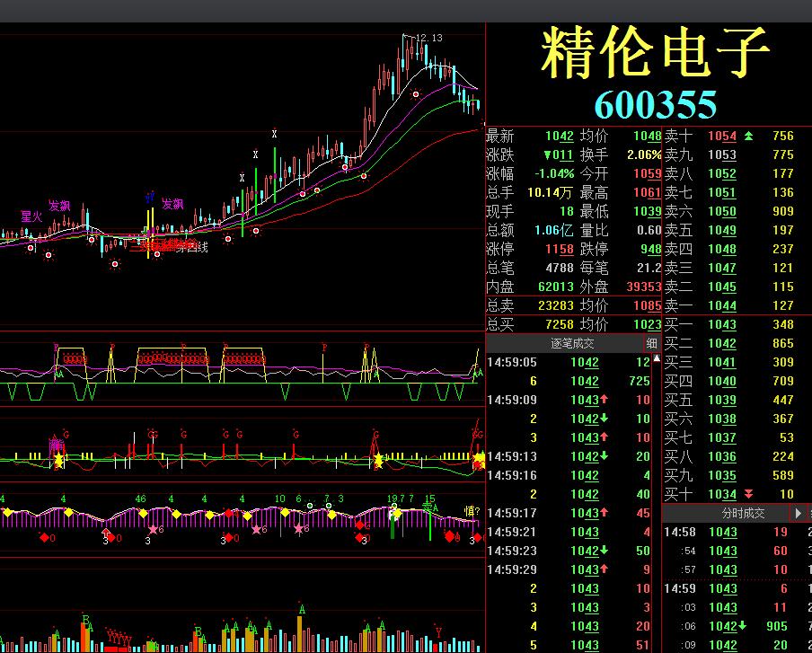Click the 涨幅 value -1.04%

554,173
